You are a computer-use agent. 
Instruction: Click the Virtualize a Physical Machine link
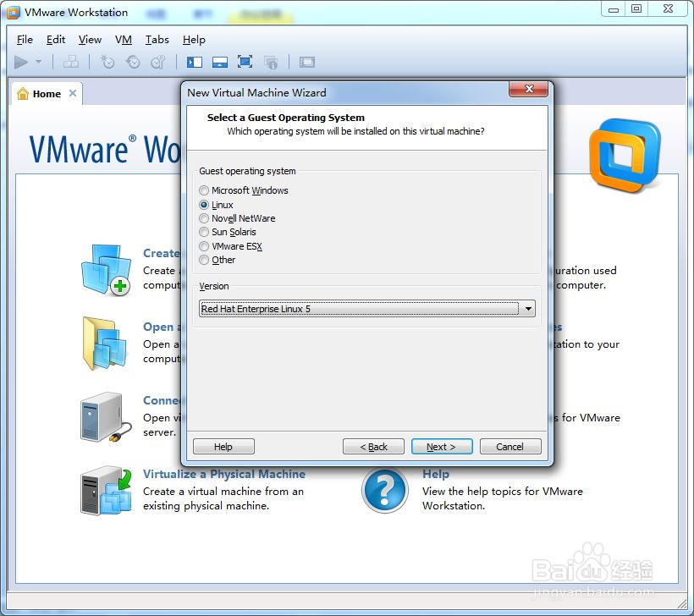224,474
